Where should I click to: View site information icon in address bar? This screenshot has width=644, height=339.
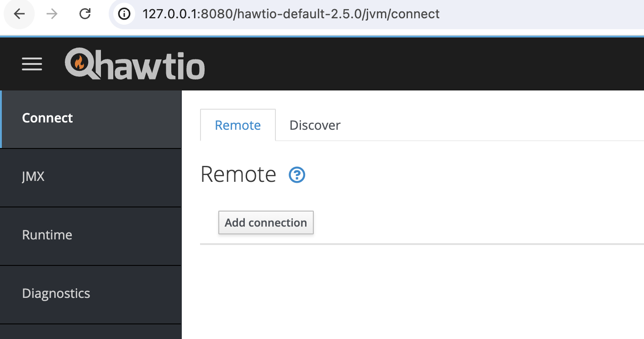(x=124, y=14)
